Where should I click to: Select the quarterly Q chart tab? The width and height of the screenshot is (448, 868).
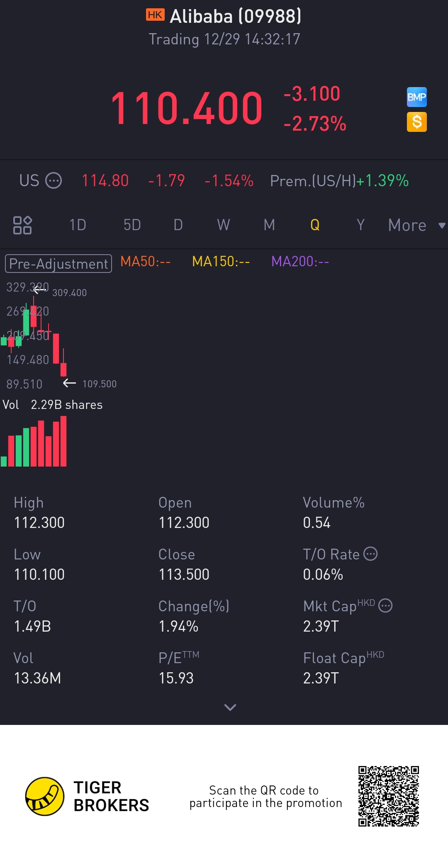click(315, 225)
